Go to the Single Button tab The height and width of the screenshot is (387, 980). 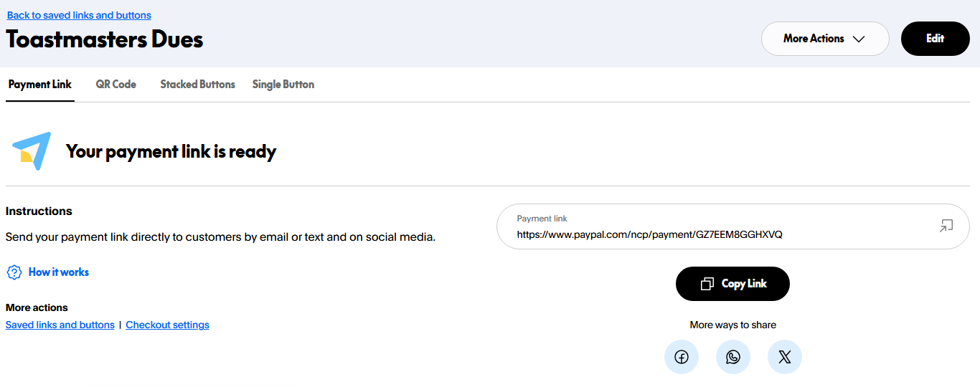[283, 85]
